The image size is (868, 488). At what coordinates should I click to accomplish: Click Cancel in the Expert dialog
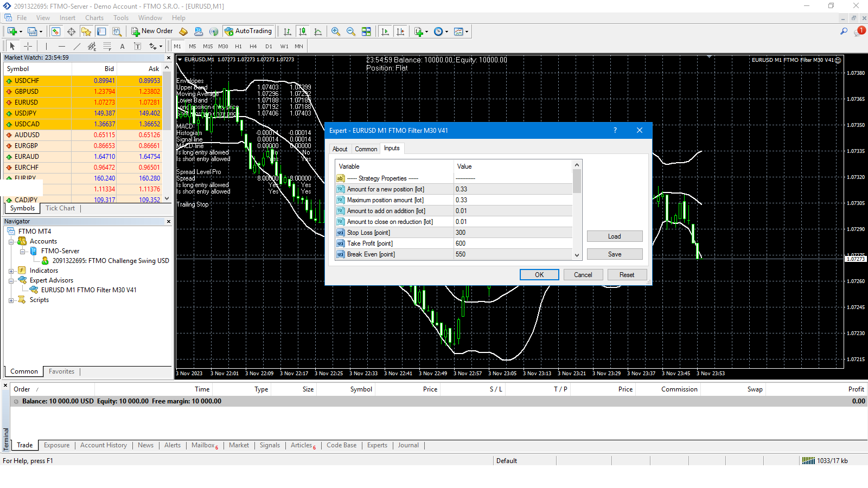tap(583, 275)
